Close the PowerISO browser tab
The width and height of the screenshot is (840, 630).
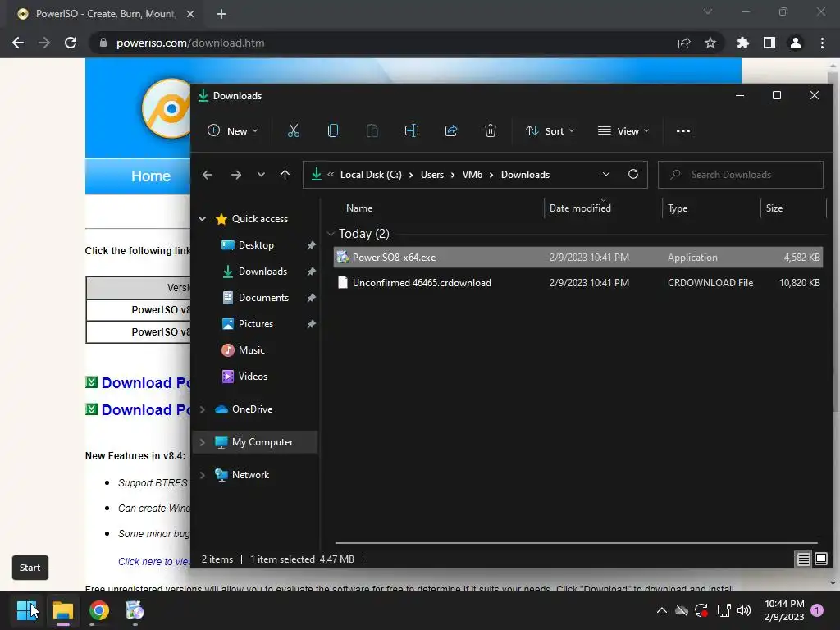pyautogui.click(x=190, y=14)
